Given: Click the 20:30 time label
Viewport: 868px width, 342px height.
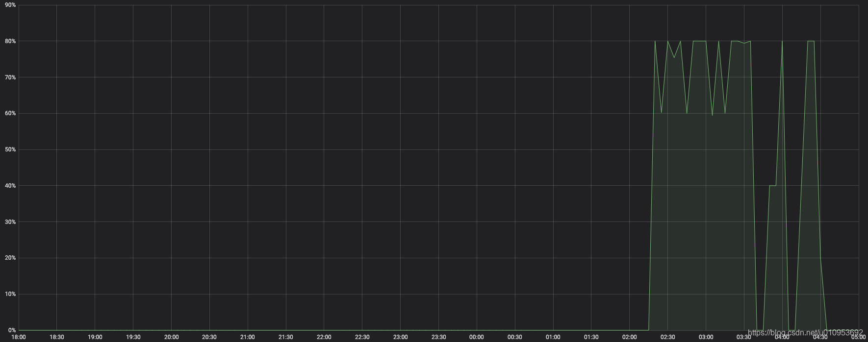Looking at the screenshot, I should pyautogui.click(x=209, y=337).
